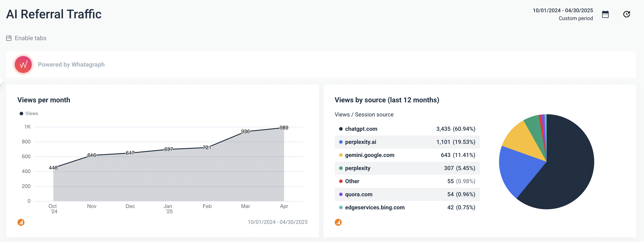This screenshot has height=242, width=644.
Task: Click the 307 (5.45%) value
Action: click(460, 168)
